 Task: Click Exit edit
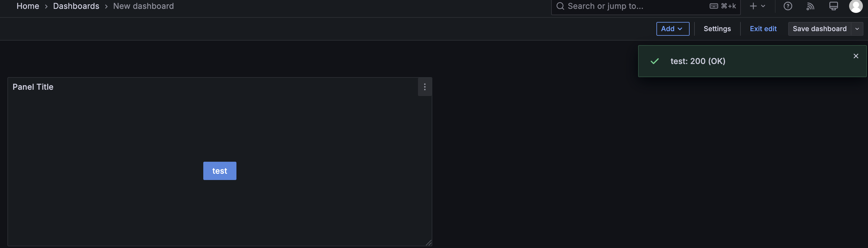(x=763, y=29)
